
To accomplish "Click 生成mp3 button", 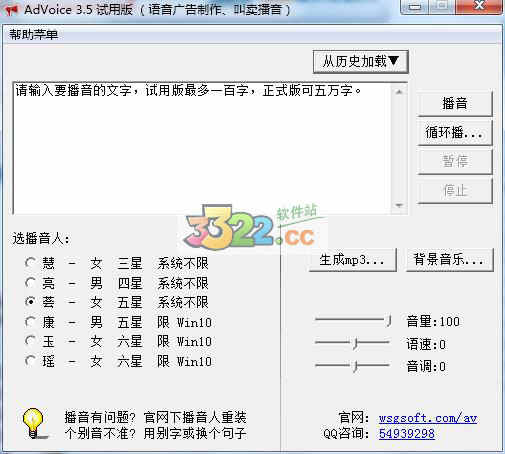I will pos(353,260).
